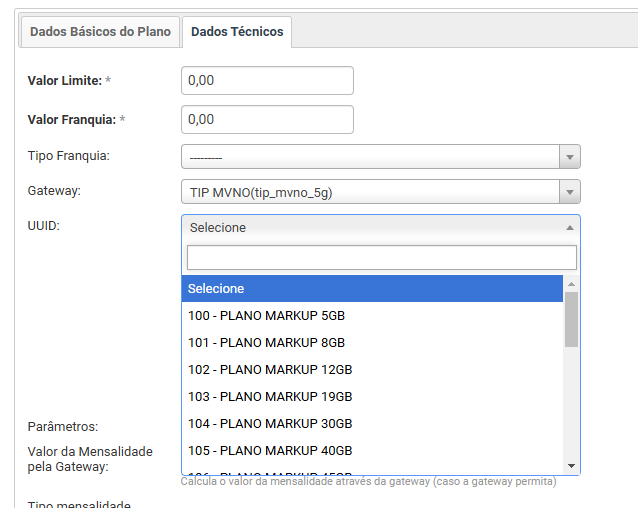The width and height of the screenshot is (638, 508).
Task: Focus the UUID search box
Action: [381, 258]
